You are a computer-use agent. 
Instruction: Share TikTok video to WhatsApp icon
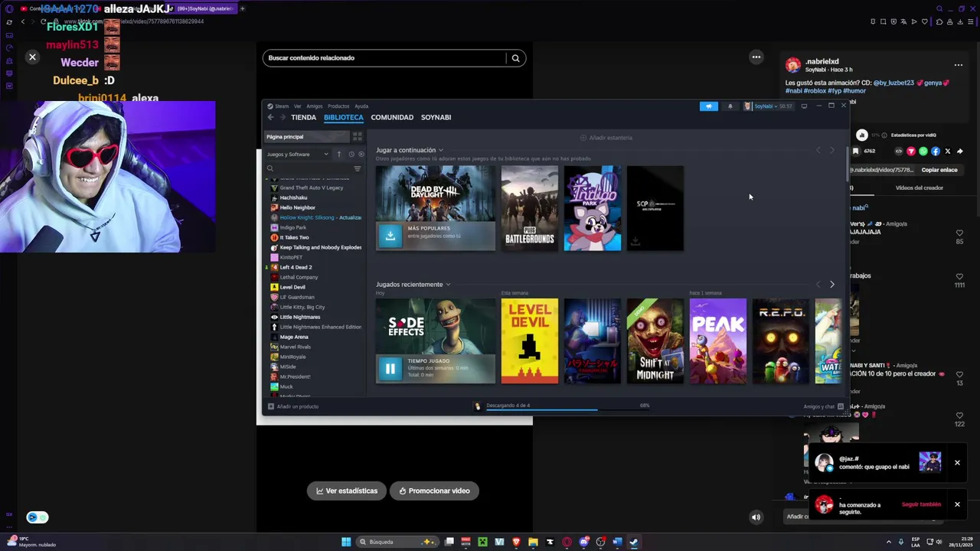923,152
